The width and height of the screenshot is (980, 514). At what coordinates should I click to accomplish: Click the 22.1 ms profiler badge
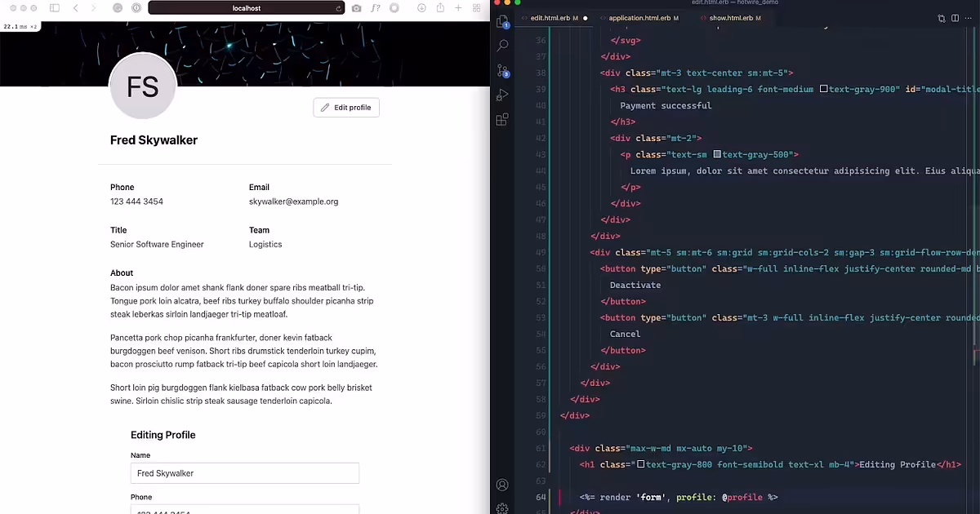(20, 26)
